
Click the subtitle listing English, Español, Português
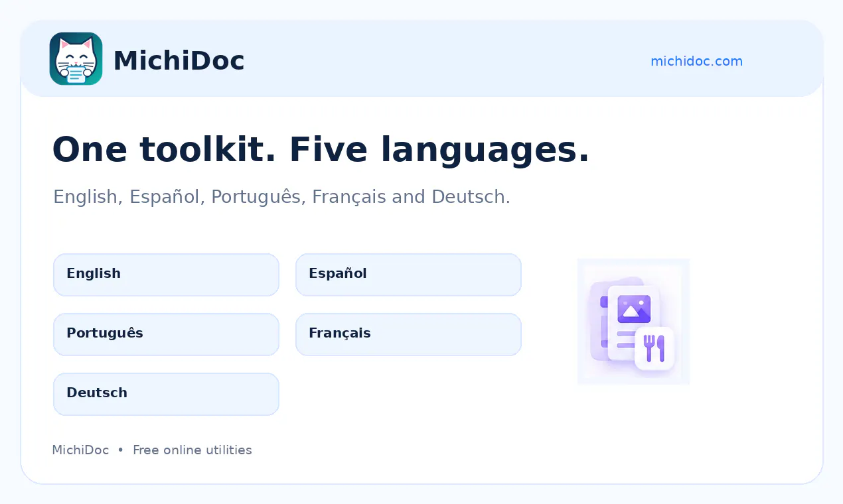click(x=281, y=197)
